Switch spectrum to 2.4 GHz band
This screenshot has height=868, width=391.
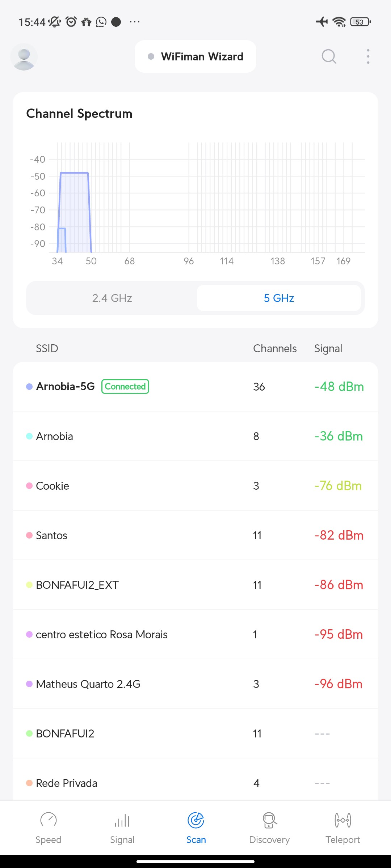[112, 298]
